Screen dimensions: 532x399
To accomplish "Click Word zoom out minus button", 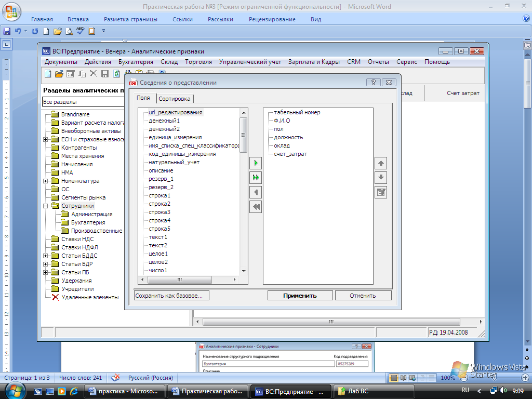I will click(463, 378).
